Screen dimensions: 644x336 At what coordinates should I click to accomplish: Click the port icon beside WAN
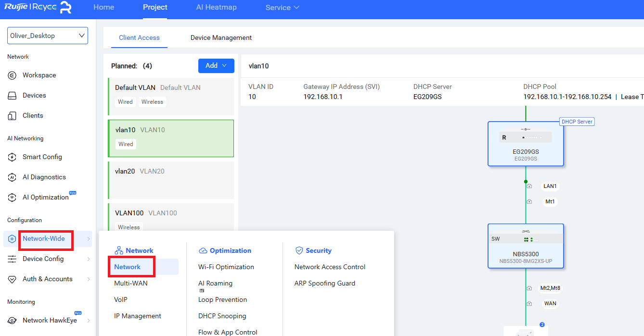click(529, 304)
